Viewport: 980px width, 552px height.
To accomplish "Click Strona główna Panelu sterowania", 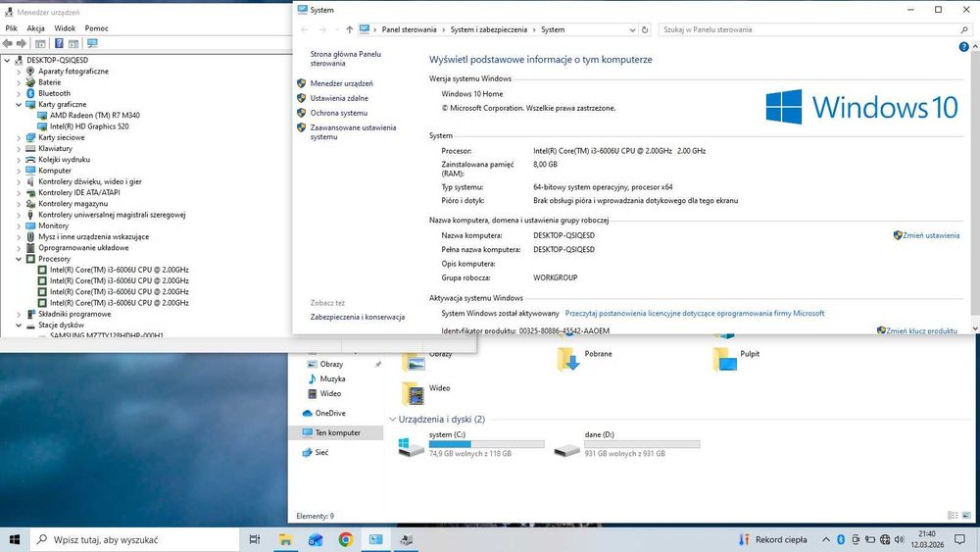I will [x=346, y=59].
